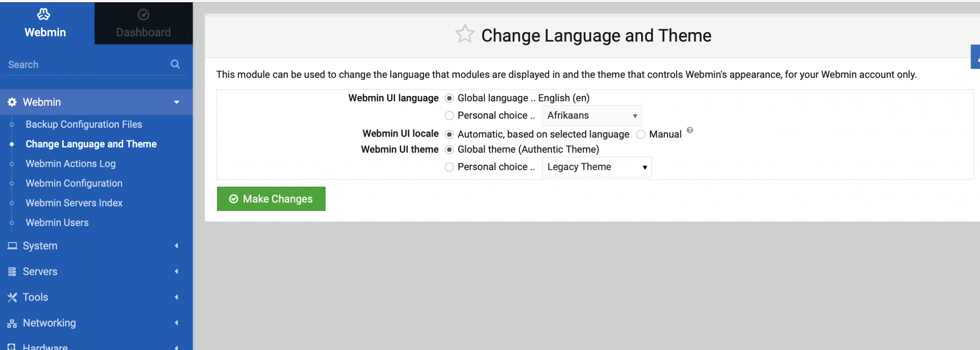Expand the Servers section arrow

coord(176,272)
